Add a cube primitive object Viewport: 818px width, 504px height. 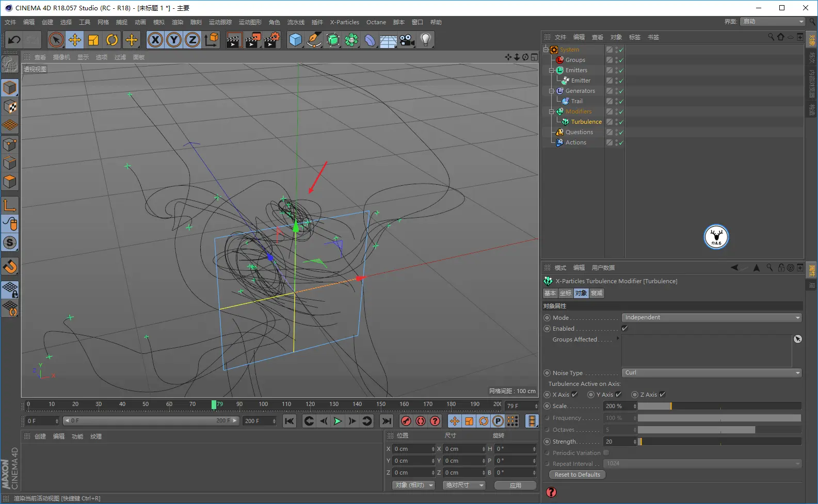pyautogui.click(x=295, y=40)
